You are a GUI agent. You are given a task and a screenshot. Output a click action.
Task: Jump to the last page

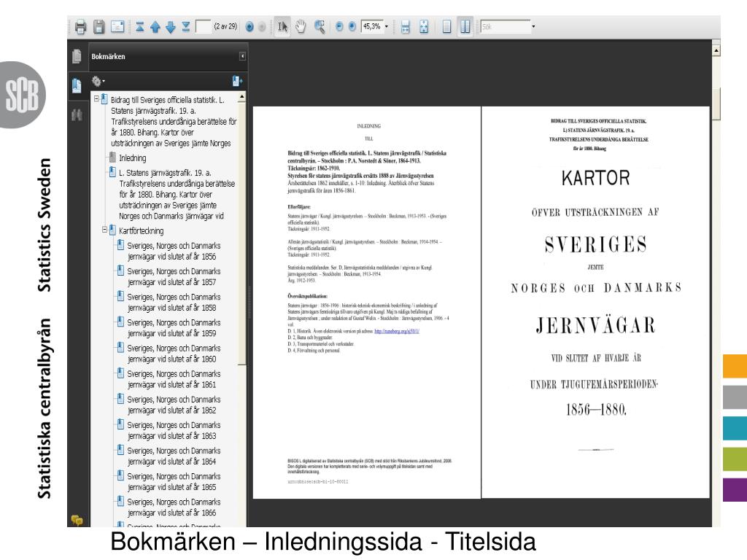[x=186, y=27]
